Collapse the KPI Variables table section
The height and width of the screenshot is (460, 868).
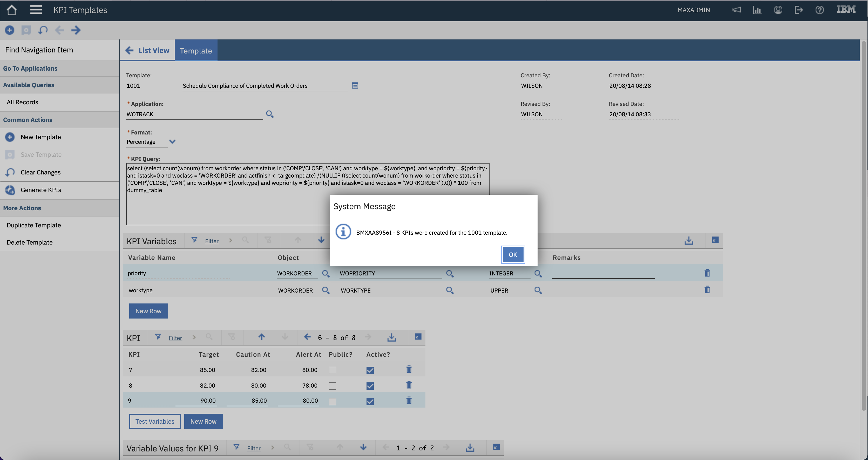coord(715,240)
